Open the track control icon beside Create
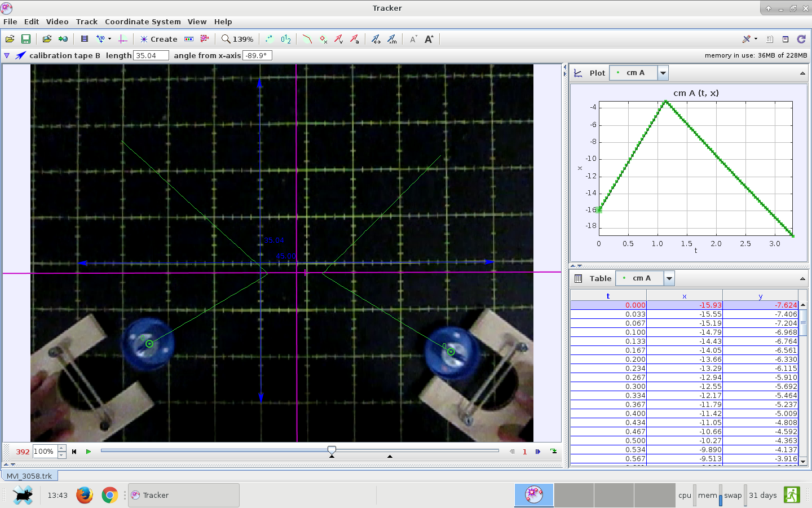 click(x=189, y=39)
